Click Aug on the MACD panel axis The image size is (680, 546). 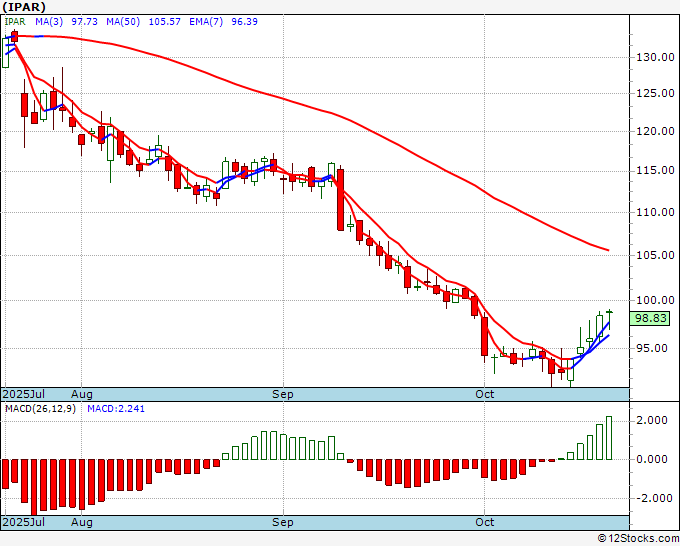click(82, 522)
